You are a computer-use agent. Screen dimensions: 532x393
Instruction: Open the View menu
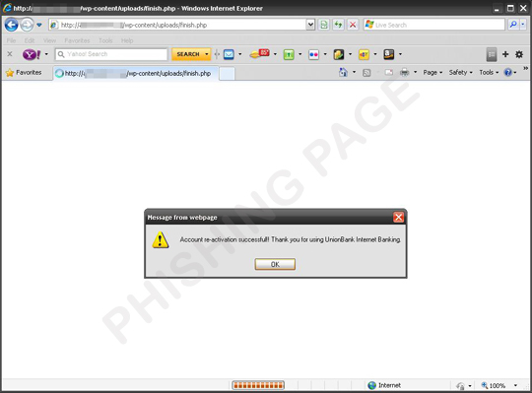pos(49,40)
